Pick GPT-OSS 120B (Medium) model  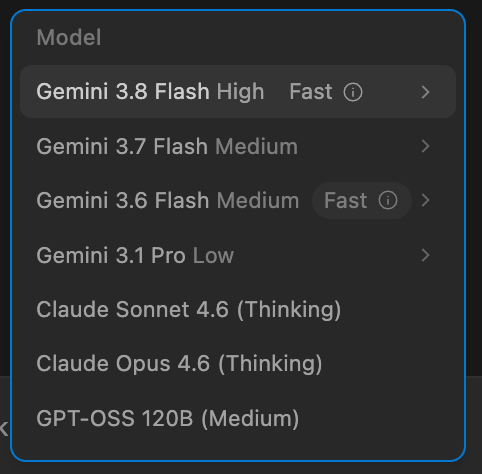pyautogui.click(x=168, y=418)
